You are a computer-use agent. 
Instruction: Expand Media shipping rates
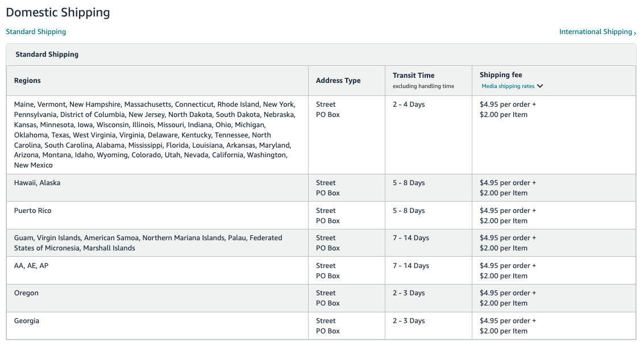[508, 86]
